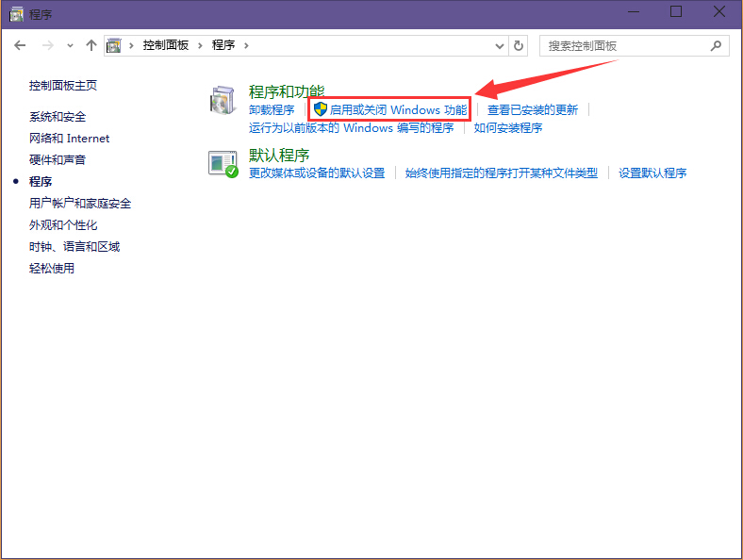Click the 卸载程序 link

272,110
